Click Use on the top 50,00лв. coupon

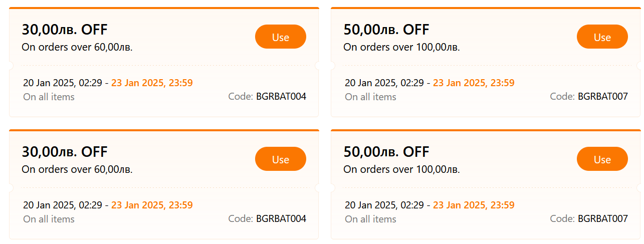pos(602,37)
